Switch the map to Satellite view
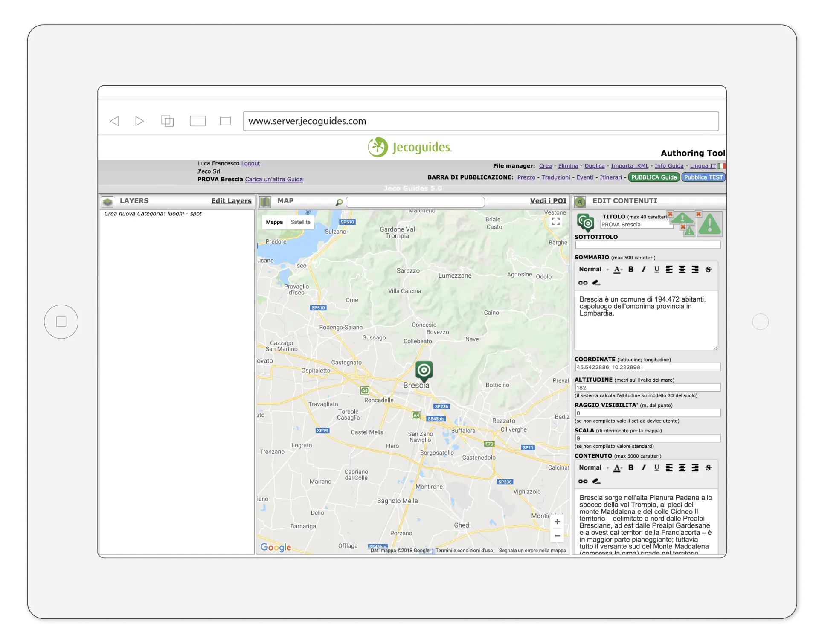This screenshot has width=819, height=644. [x=300, y=222]
